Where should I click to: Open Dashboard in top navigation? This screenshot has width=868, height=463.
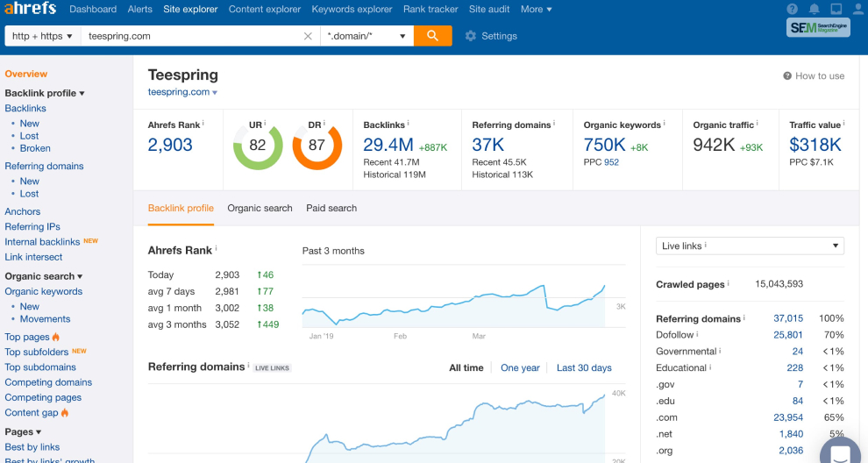(x=93, y=10)
